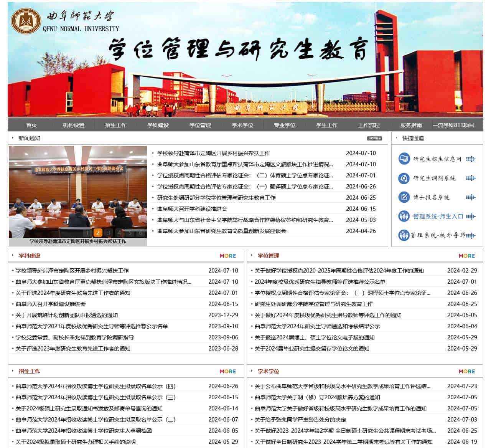The image size is (491, 448).
Task: Open 关于2024级拟录取硕士研究生办理相关手续的说明
Action: tap(76, 442)
